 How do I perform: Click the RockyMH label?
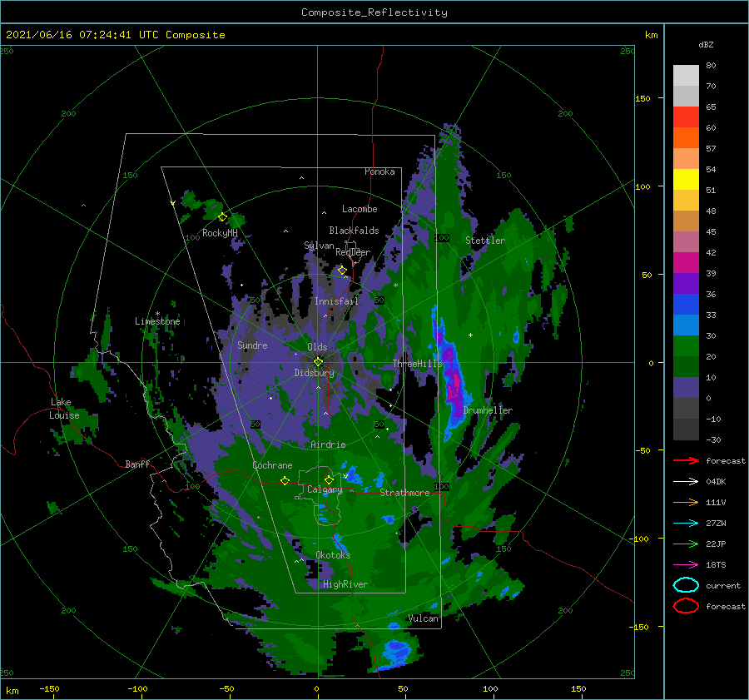pyautogui.click(x=220, y=233)
